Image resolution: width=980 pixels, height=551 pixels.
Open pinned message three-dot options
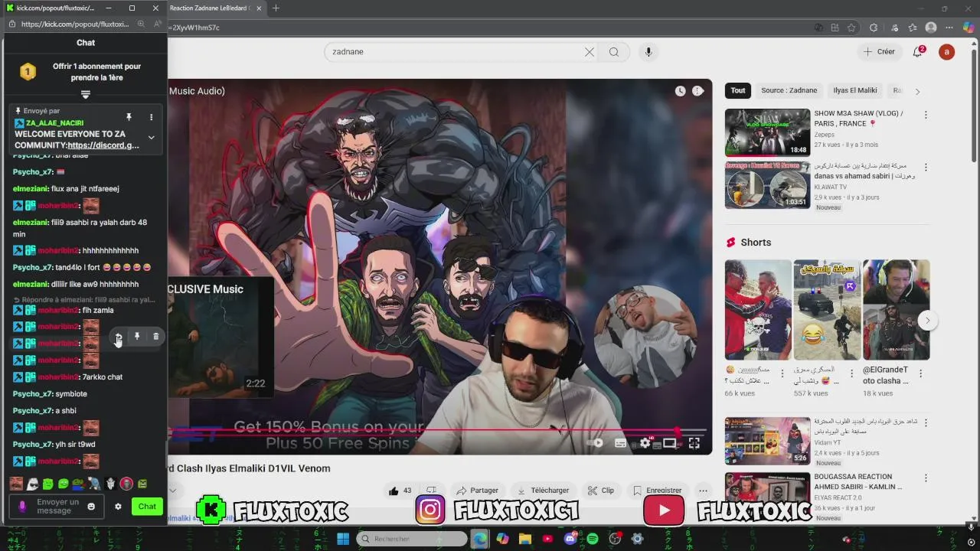151,117
